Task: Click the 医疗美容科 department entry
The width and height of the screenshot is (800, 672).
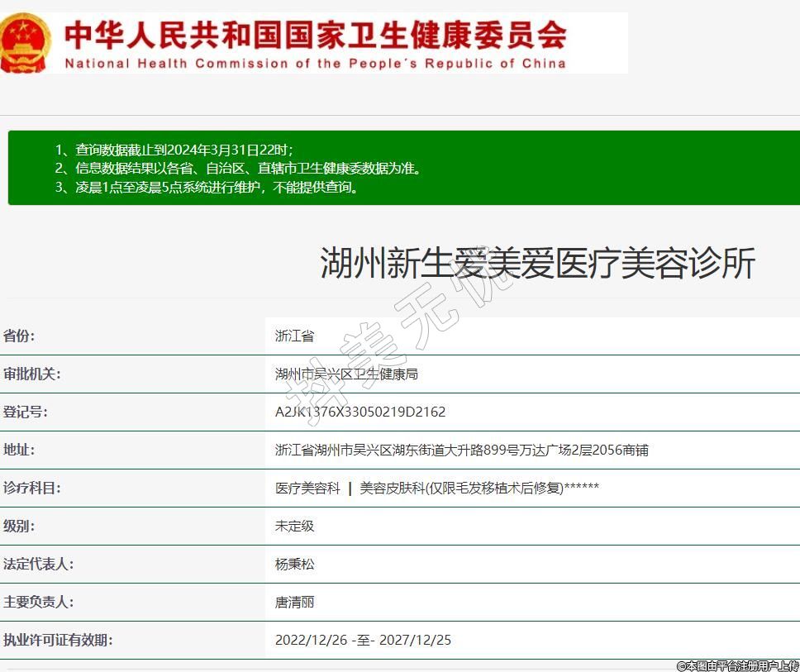Action: pyautogui.click(x=307, y=489)
